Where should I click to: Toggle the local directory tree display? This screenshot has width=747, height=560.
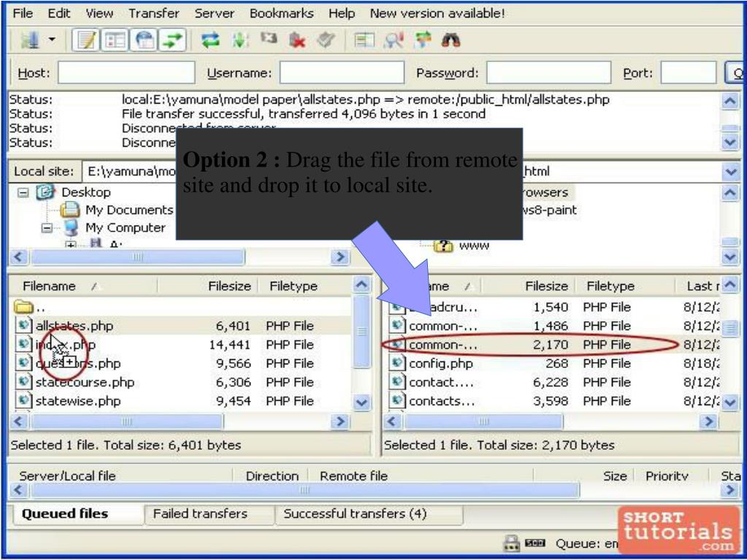[x=115, y=40]
